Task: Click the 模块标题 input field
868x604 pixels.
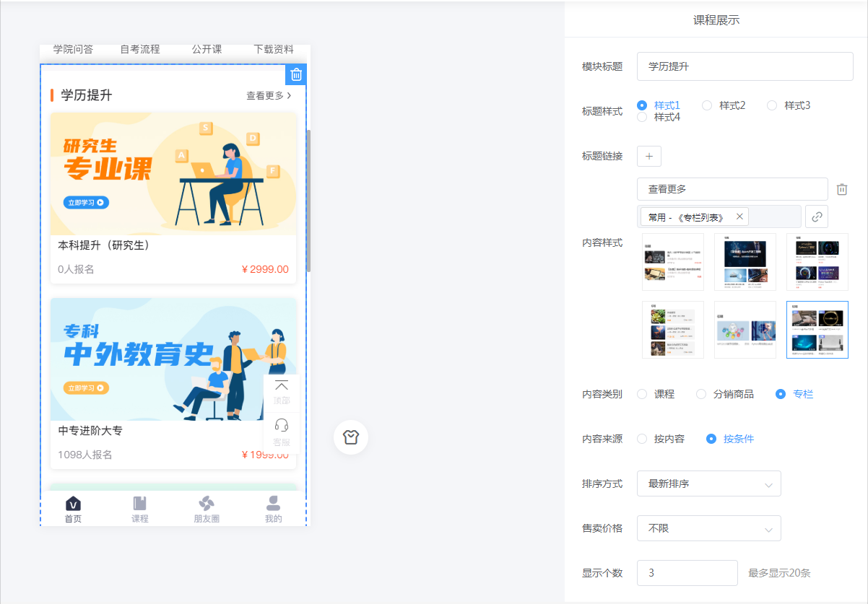Action: tap(745, 66)
